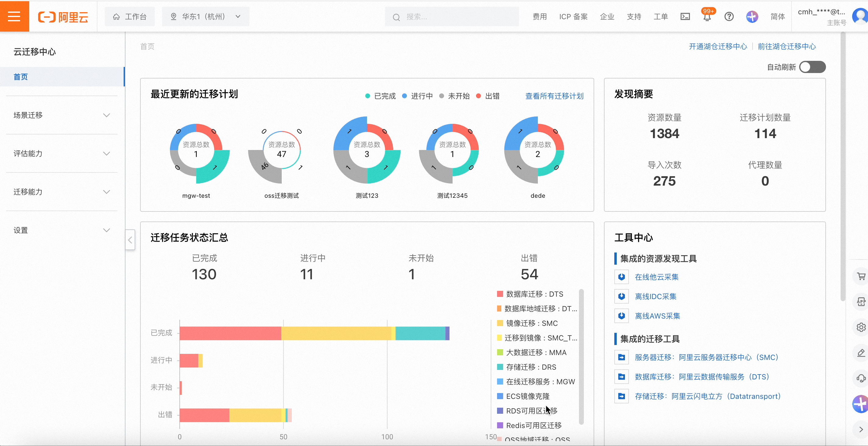Click the gear settings icon on right sidebar
868x446 pixels.
click(861, 327)
